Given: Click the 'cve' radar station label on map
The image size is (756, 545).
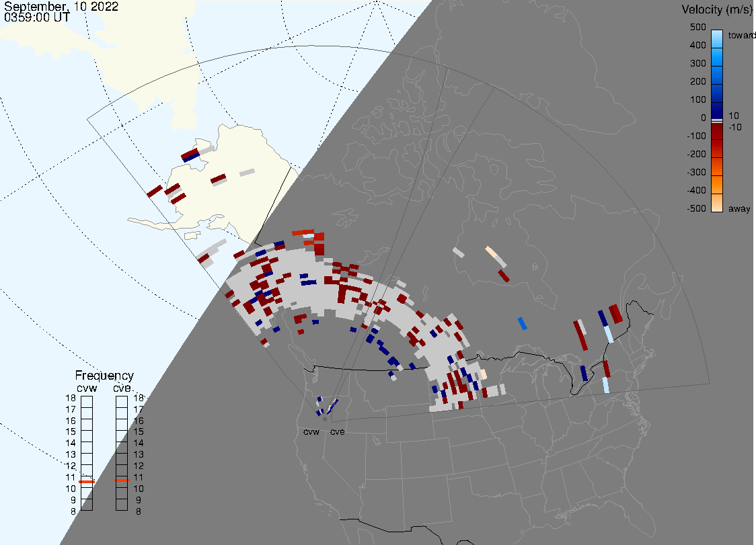Looking at the screenshot, I should 338,432.
